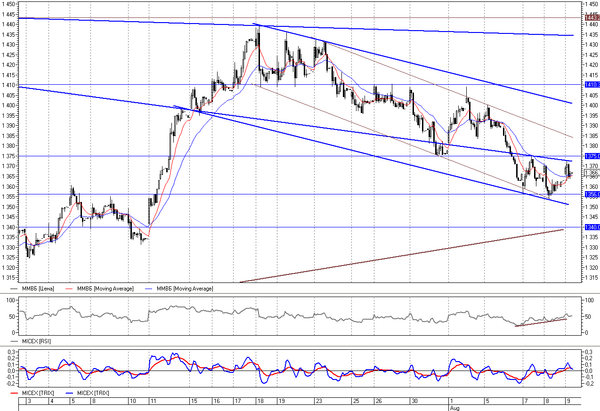Select date label 7 on the time axis
This screenshot has height=411, width=600.
pyautogui.click(x=526, y=401)
